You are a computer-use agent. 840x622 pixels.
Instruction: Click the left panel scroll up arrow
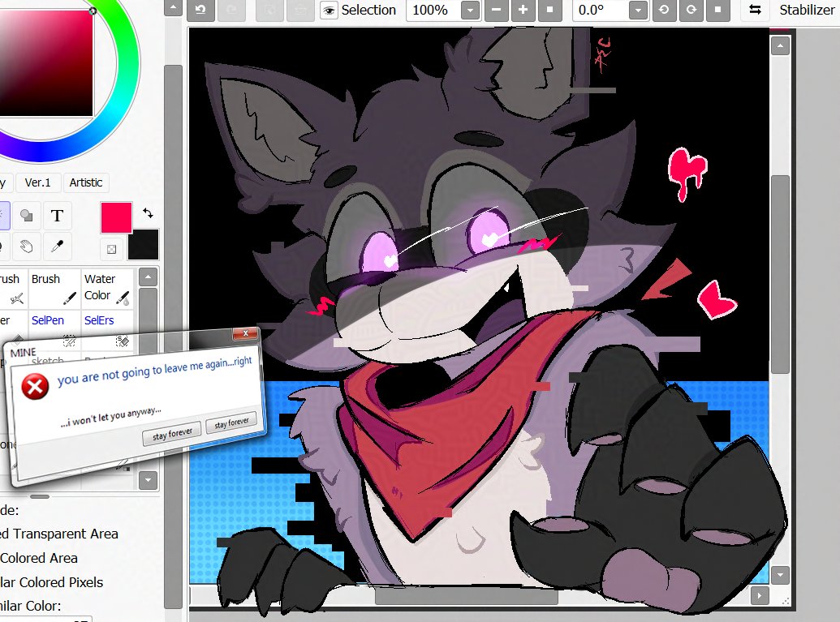pos(173,7)
